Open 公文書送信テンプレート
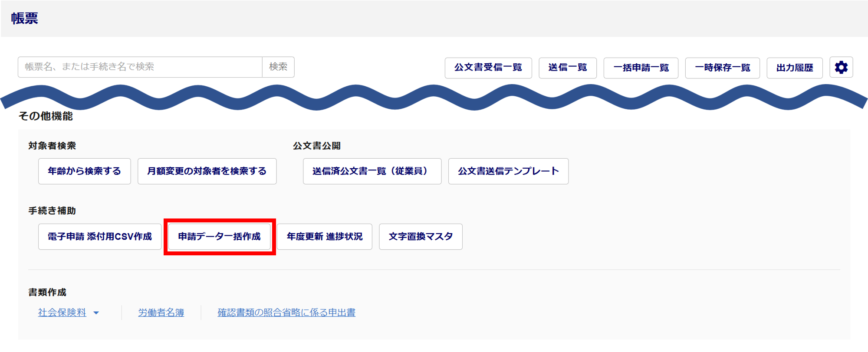Viewport: 868px width, 352px height. tap(508, 171)
